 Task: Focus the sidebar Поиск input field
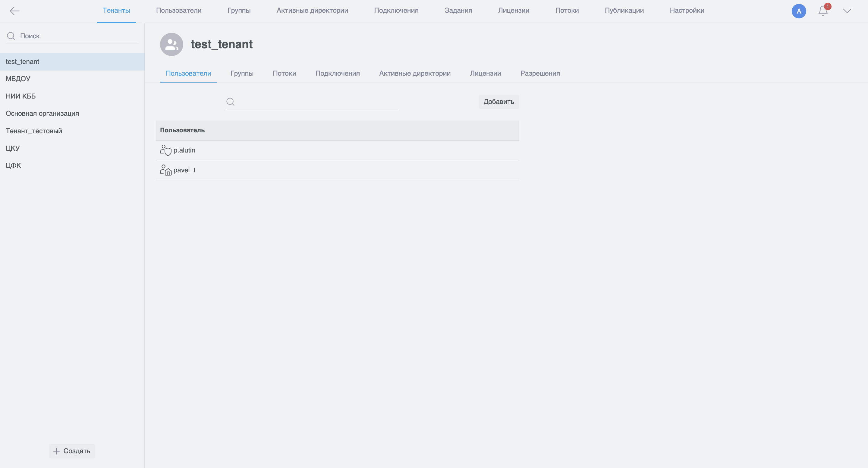(77, 36)
